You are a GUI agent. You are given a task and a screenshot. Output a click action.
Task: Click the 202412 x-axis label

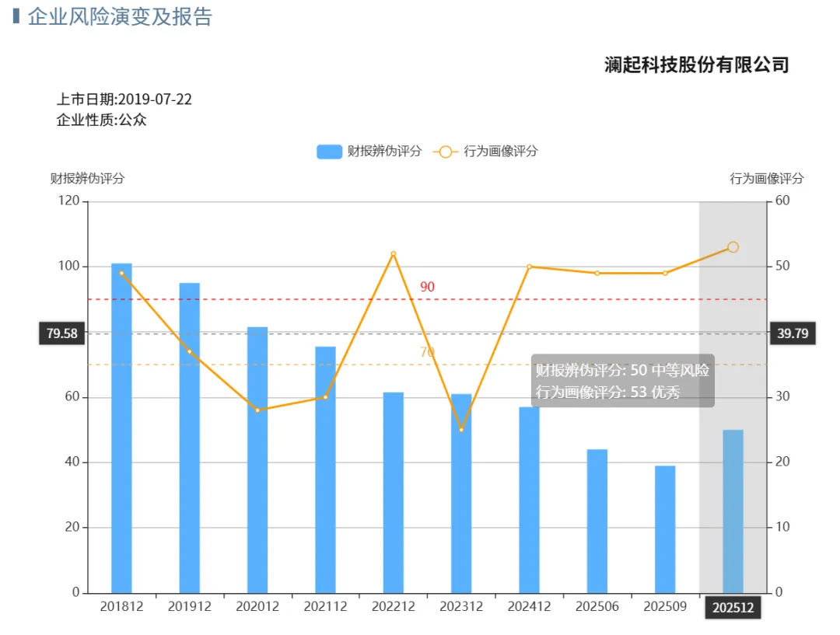[x=530, y=606]
